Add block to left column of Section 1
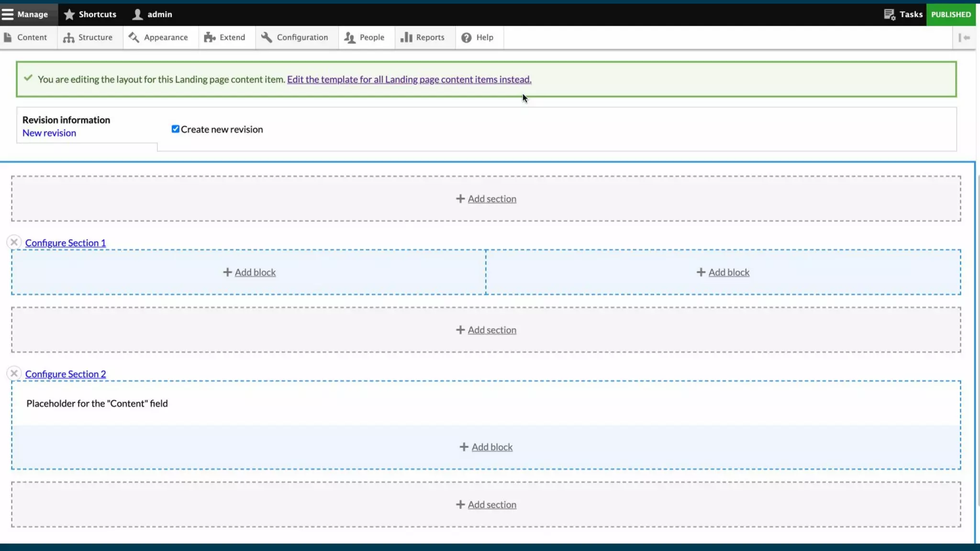980x551 pixels. point(250,273)
